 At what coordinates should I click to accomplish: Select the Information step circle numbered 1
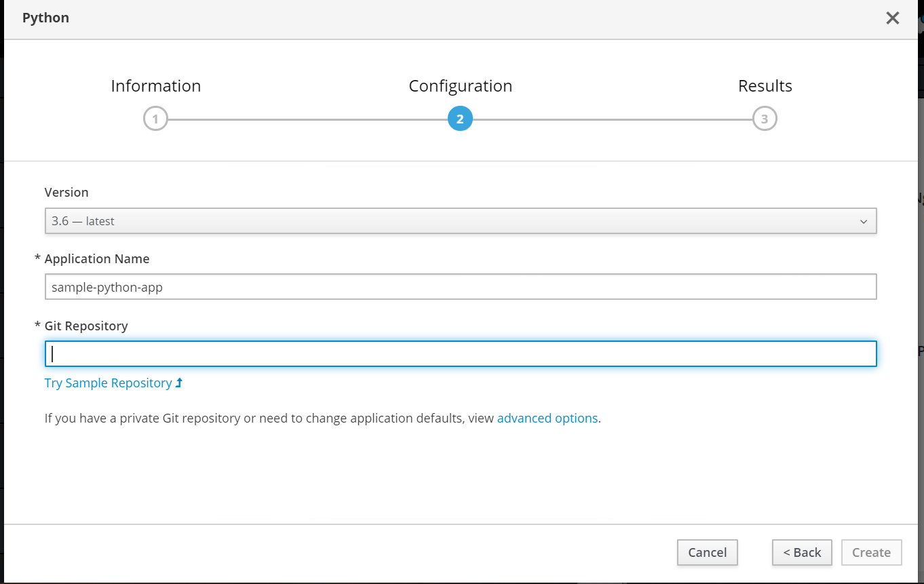(x=155, y=118)
